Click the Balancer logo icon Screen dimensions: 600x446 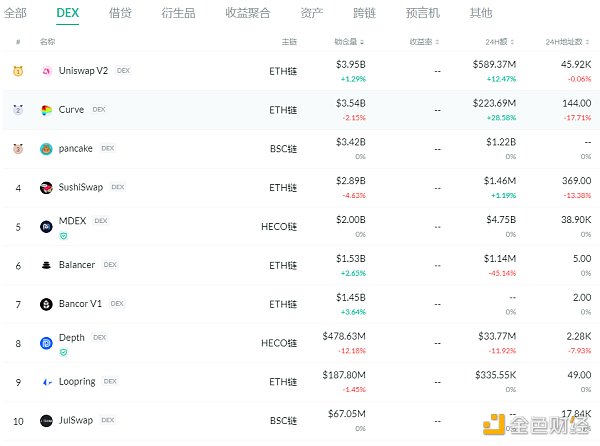click(46, 265)
